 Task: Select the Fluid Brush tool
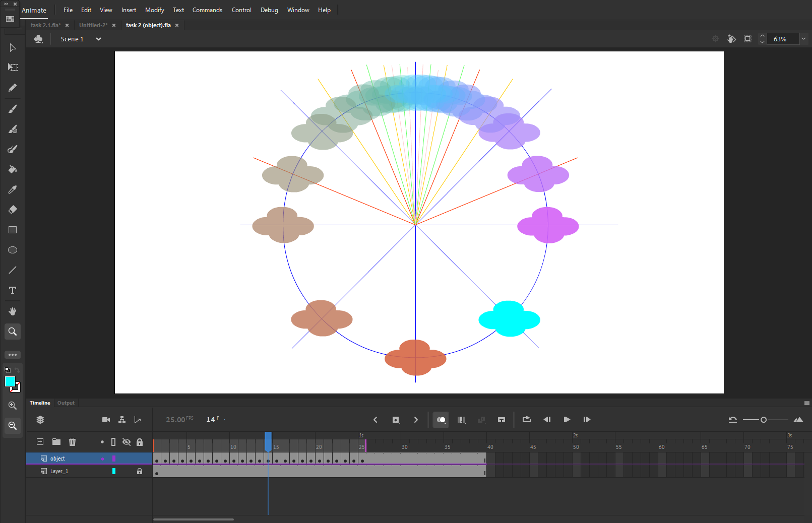pyautogui.click(x=13, y=149)
